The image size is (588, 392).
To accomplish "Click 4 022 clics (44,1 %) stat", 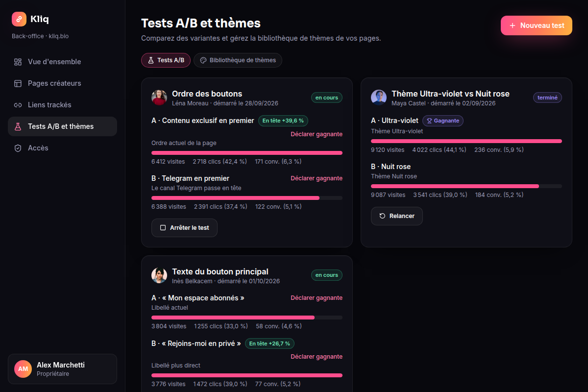I will tap(440, 150).
